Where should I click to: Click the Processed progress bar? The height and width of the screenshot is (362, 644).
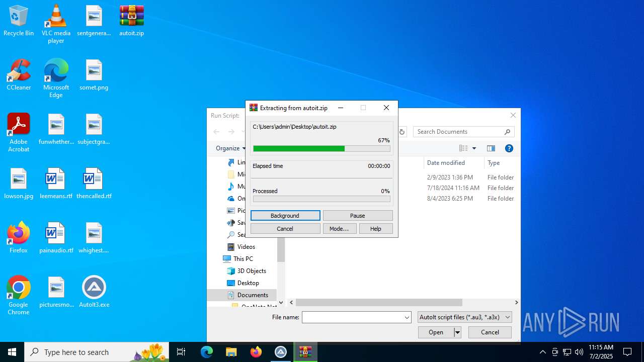(x=321, y=199)
